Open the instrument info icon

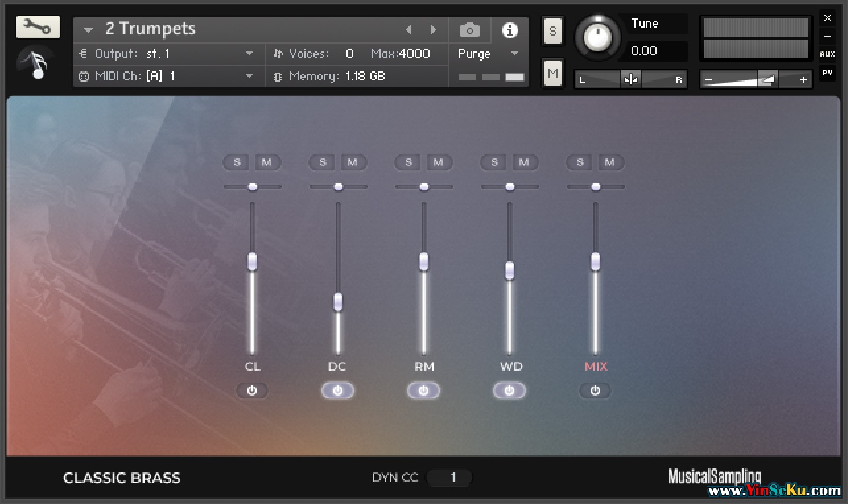[x=509, y=30]
